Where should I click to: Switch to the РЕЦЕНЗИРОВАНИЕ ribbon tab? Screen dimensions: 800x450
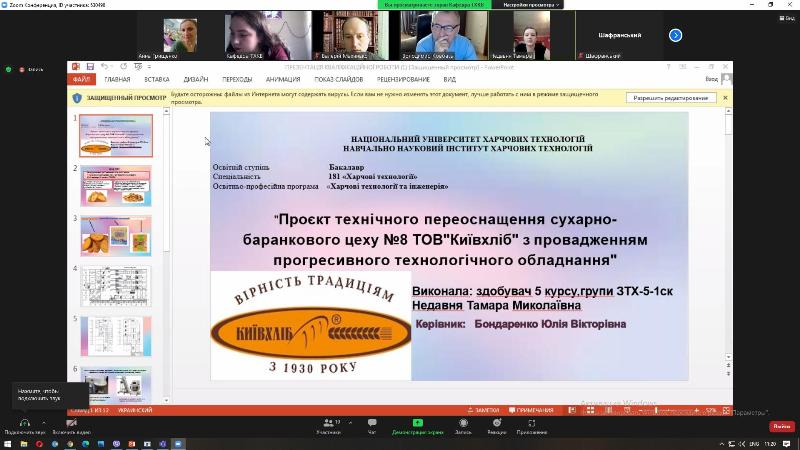point(403,80)
